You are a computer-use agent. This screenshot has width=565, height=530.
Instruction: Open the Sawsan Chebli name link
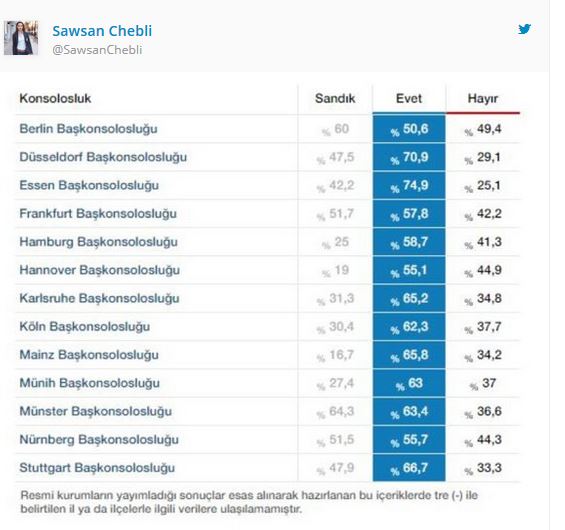click(102, 31)
